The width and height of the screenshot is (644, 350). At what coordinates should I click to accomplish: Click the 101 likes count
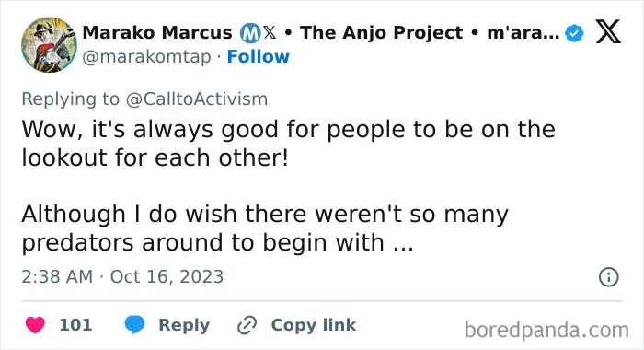(75, 325)
